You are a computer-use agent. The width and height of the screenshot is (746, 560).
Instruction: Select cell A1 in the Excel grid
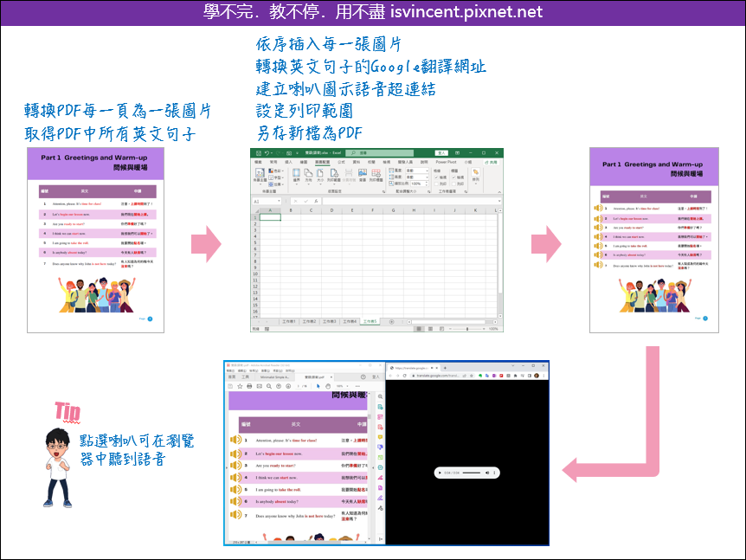coord(270,217)
